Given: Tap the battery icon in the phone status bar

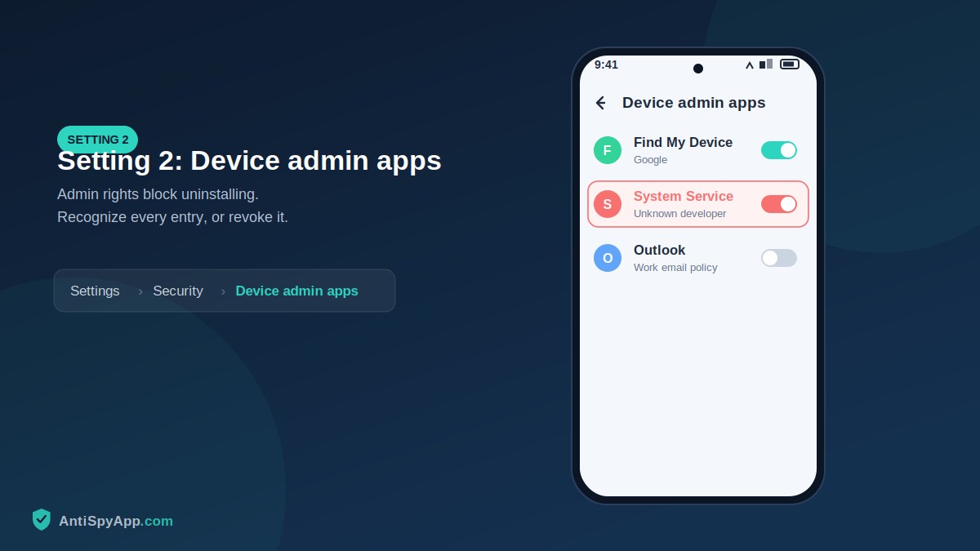Looking at the screenshot, I should tap(790, 64).
